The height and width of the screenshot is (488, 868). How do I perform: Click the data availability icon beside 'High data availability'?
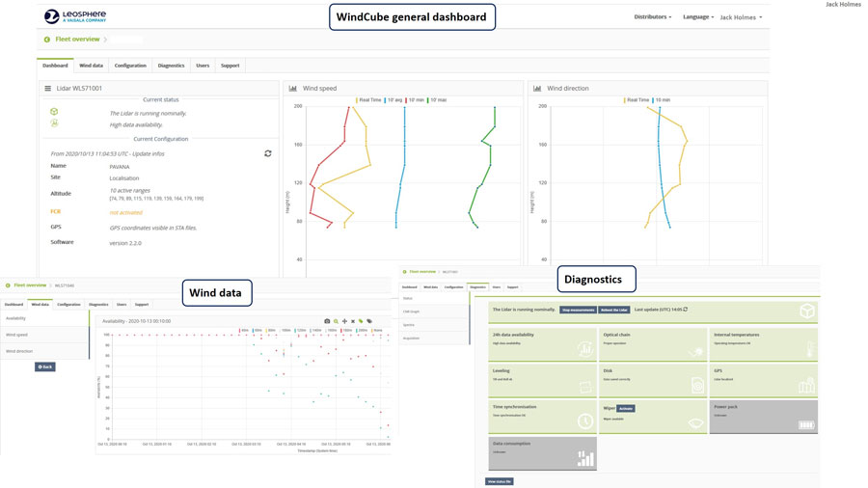pyautogui.click(x=54, y=123)
